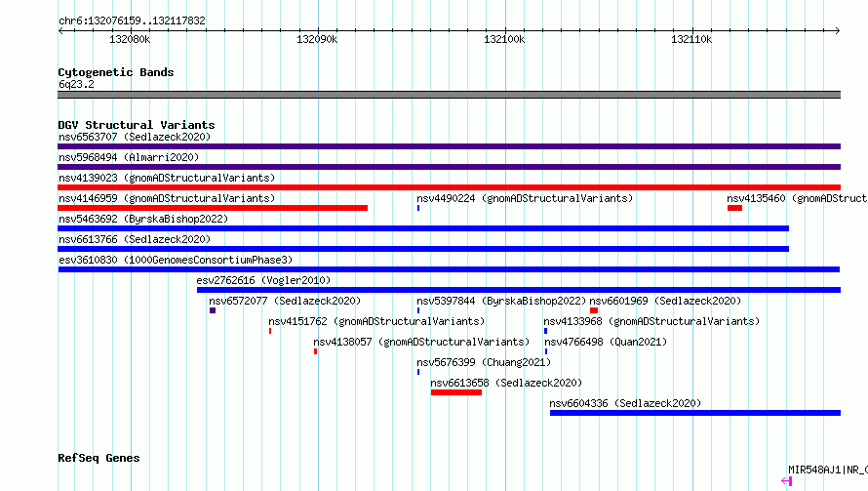The height and width of the screenshot is (491, 868).
Task: Click the nsv4151762 small red marker
Action: tap(270, 331)
